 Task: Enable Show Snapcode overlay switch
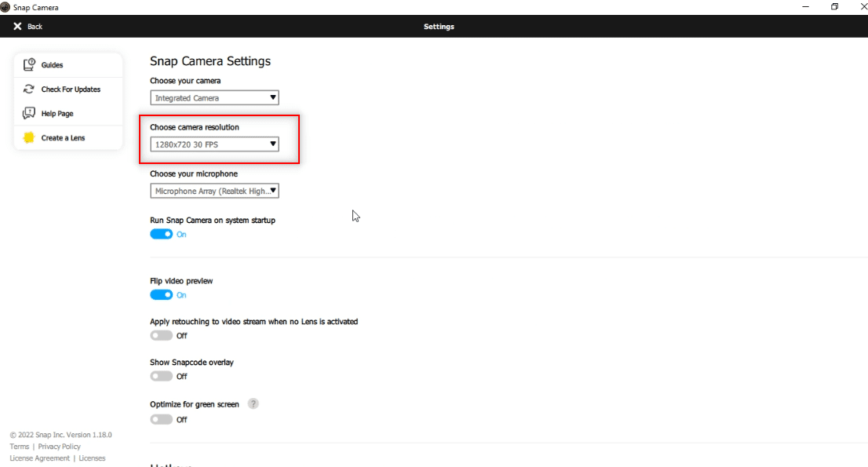[x=161, y=376]
